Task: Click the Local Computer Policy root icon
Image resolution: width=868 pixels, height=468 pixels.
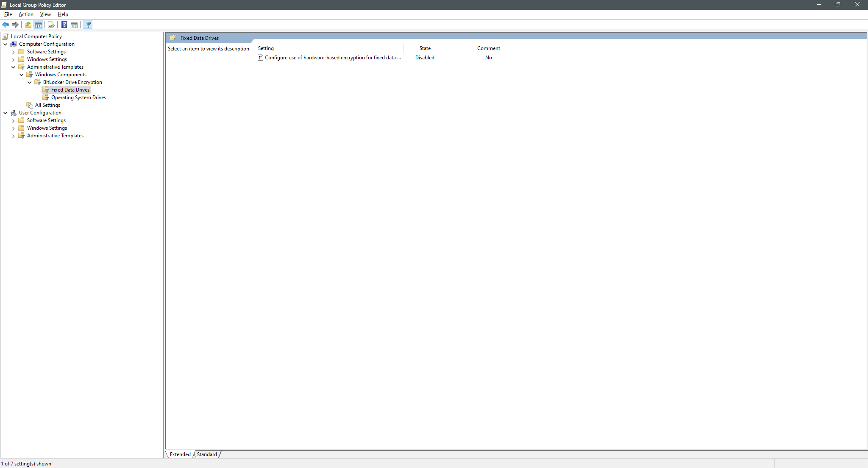Action: pyautogui.click(x=6, y=36)
